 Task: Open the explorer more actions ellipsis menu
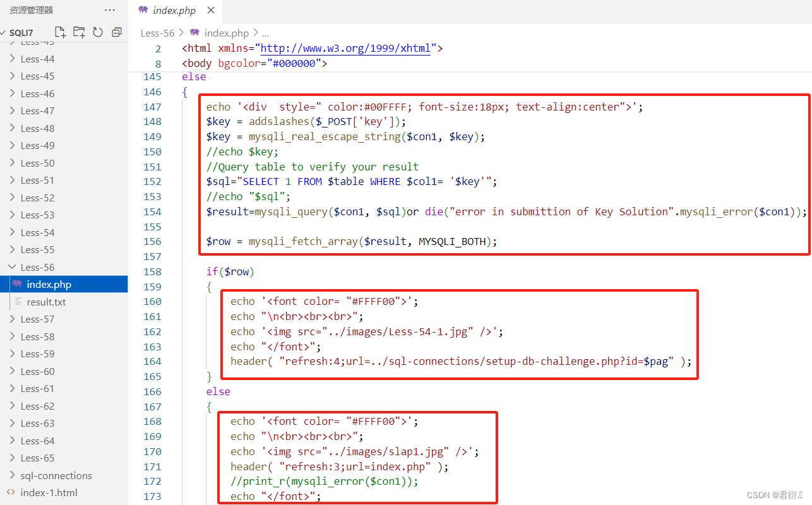(110, 10)
